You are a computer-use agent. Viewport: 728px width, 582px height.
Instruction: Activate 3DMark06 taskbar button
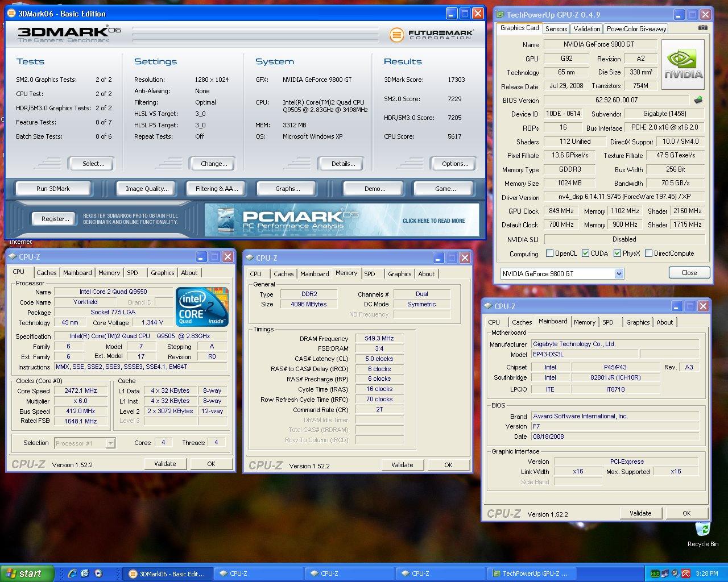click(167, 573)
